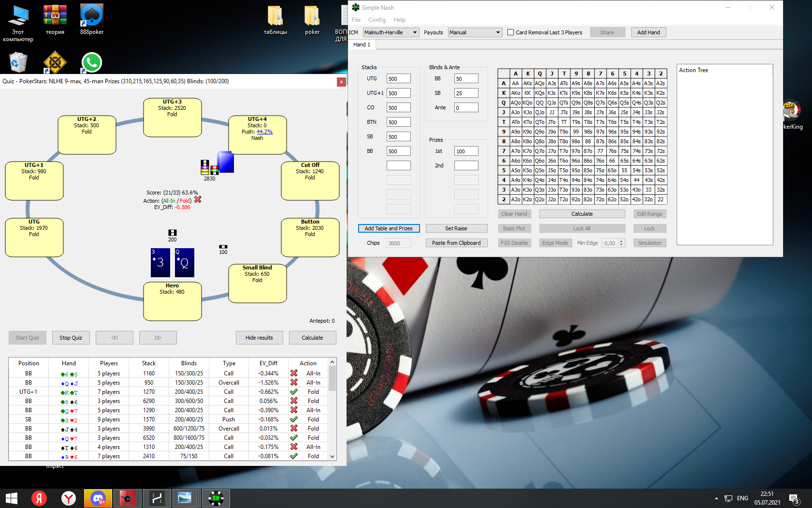Select the SB 9 players Push row
Screen dimensions: 812x508
168,419
